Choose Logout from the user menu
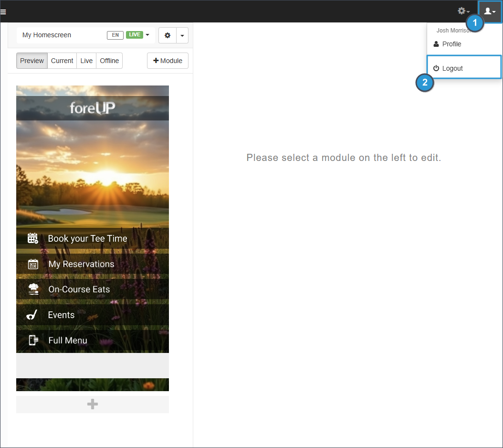 [x=452, y=68]
